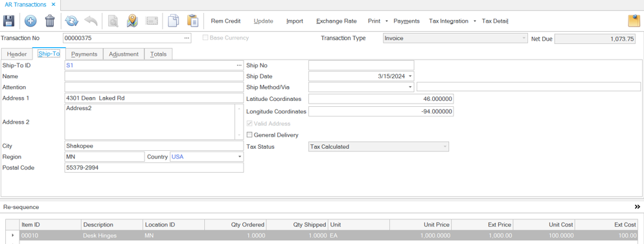Viewport: 644px width, 244px height.
Task: Open the Tax Status dropdown
Action: [445, 146]
